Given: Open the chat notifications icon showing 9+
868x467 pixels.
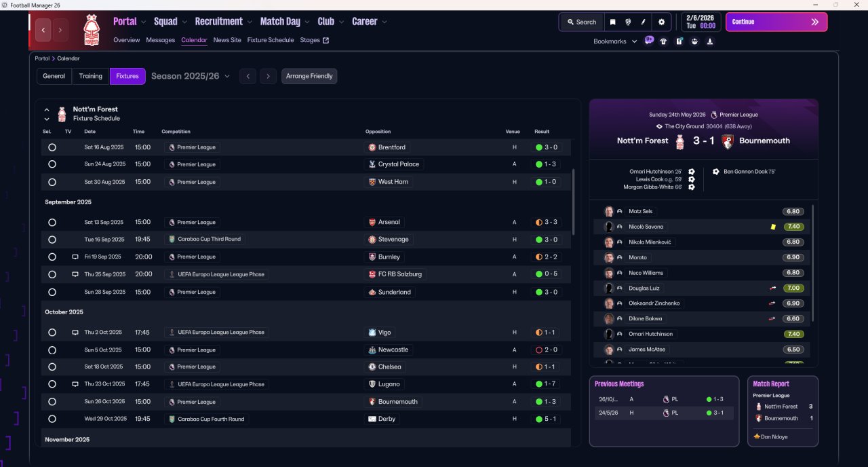Looking at the screenshot, I should [x=649, y=40].
